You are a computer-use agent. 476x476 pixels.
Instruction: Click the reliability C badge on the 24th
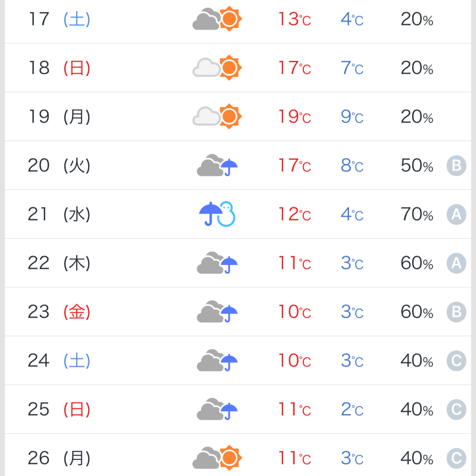click(x=456, y=361)
